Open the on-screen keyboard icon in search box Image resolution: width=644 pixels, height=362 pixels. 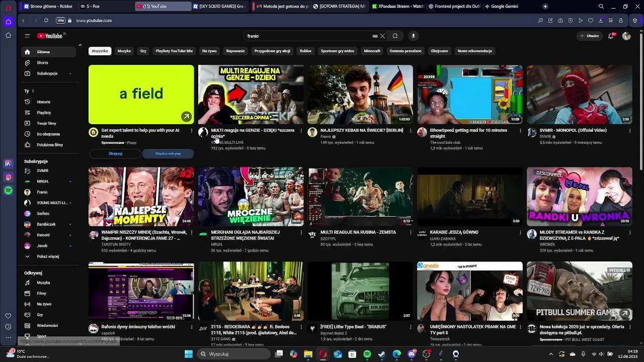(x=375, y=36)
